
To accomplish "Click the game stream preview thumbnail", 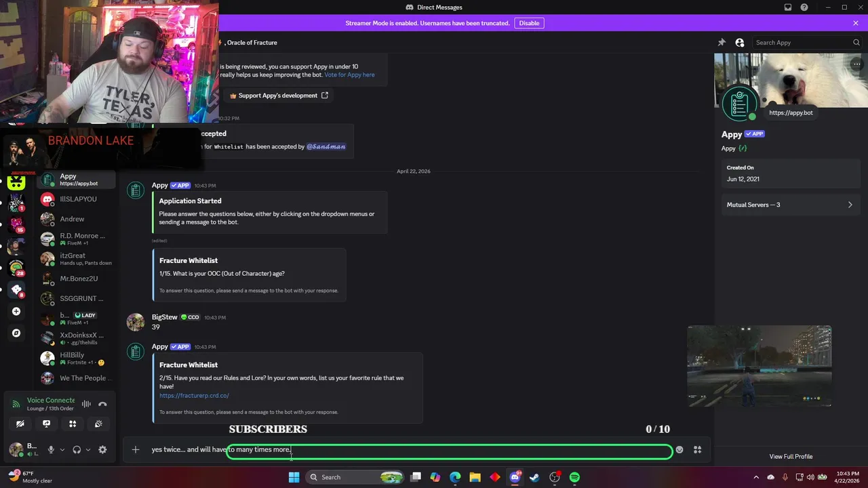I will (759, 366).
